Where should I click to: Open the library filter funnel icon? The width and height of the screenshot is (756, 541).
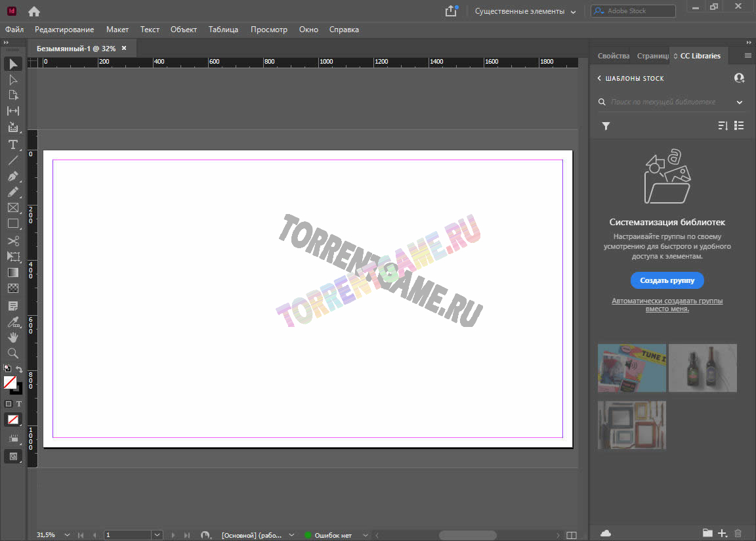pos(606,126)
